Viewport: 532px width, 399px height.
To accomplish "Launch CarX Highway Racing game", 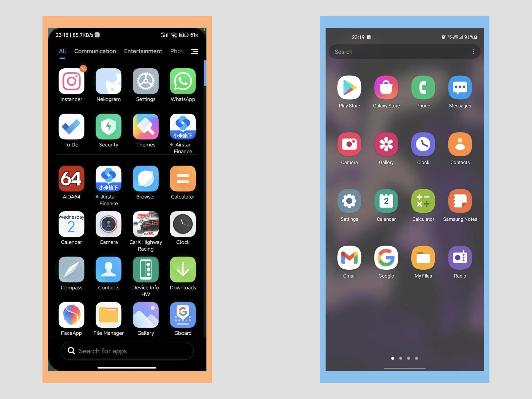I will (x=145, y=225).
